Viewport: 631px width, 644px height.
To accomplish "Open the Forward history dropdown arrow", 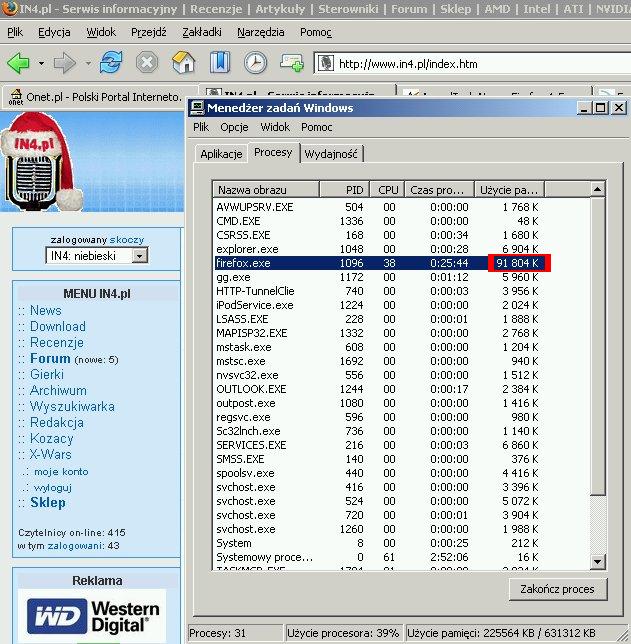I will [x=88, y=63].
